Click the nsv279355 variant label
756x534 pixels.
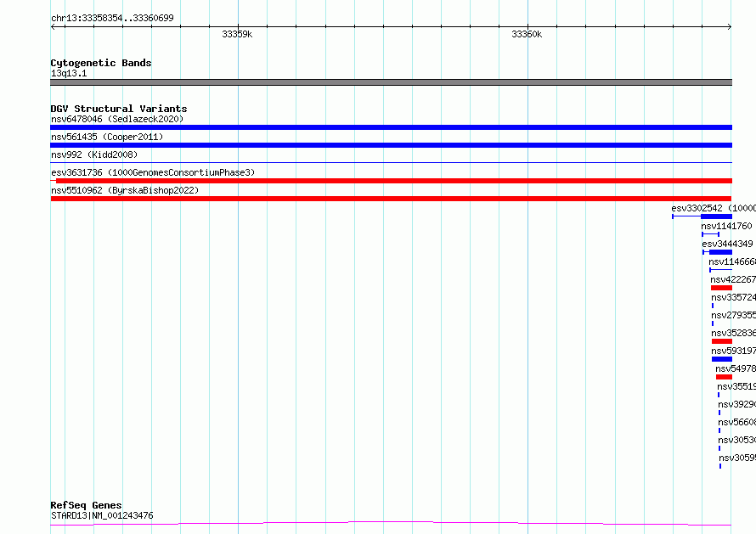(x=733, y=315)
